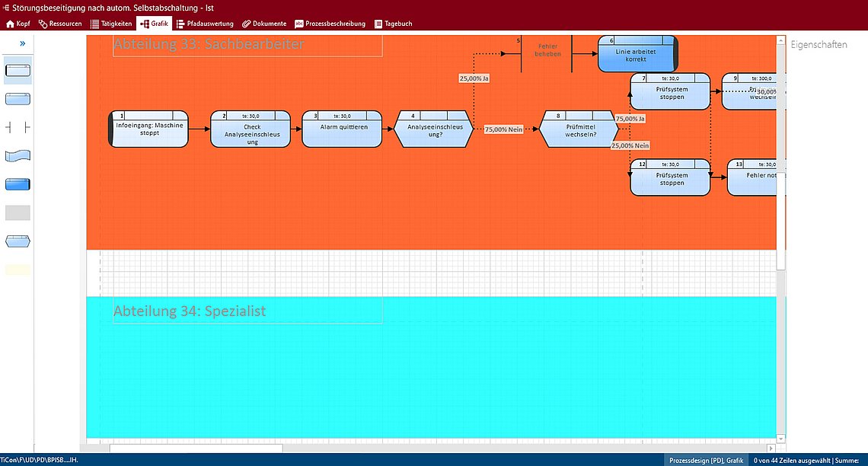Select the 'Linie arbeitet korrekt' end node

638,55
